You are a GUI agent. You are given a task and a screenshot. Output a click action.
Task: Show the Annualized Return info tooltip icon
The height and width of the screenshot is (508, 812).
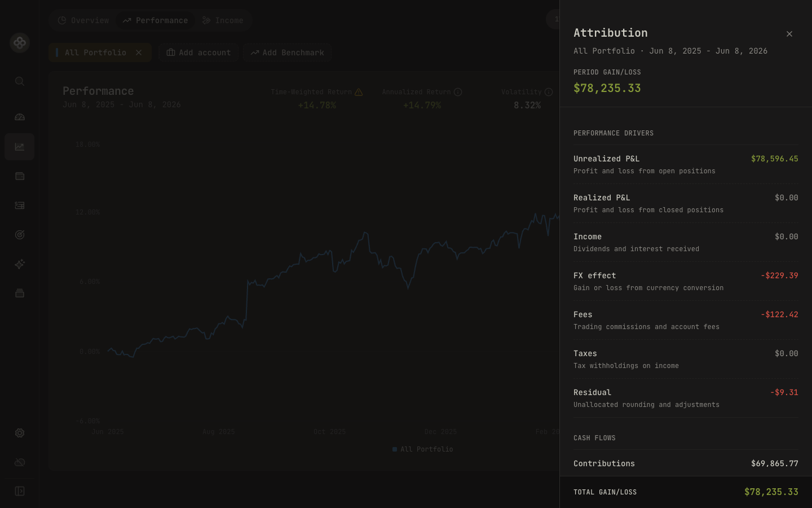[x=458, y=92]
